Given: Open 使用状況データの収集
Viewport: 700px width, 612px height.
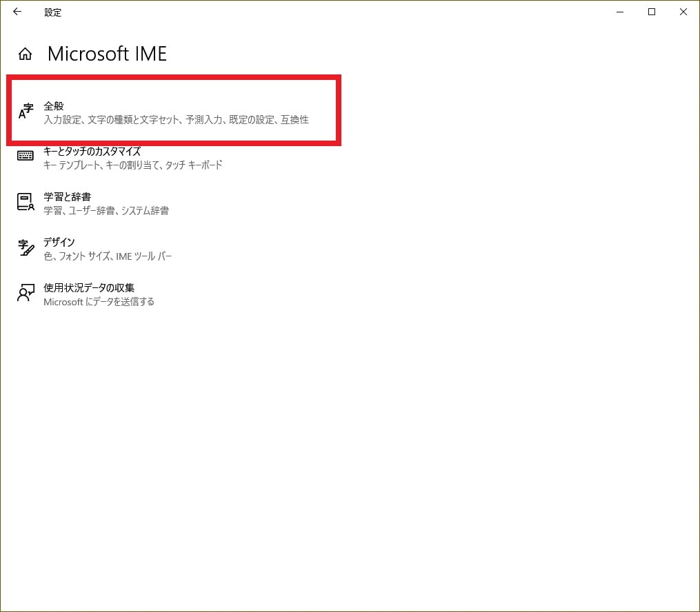Looking at the screenshot, I should tap(89, 287).
